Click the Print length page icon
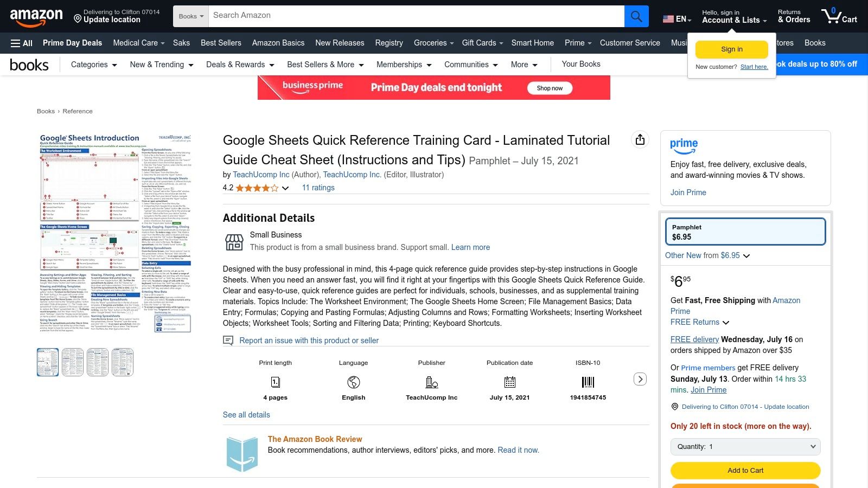The width and height of the screenshot is (868, 488). (x=276, y=382)
